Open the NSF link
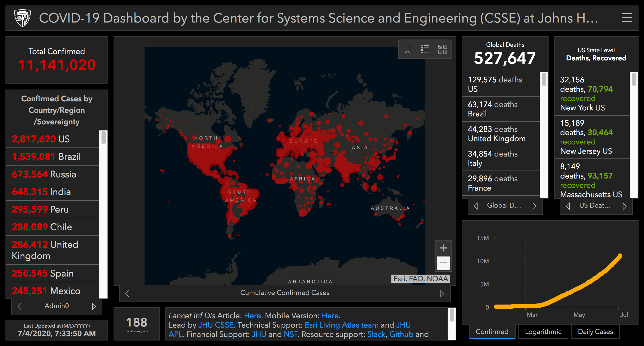The image size is (644, 346). pyautogui.click(x=291, y=334)
